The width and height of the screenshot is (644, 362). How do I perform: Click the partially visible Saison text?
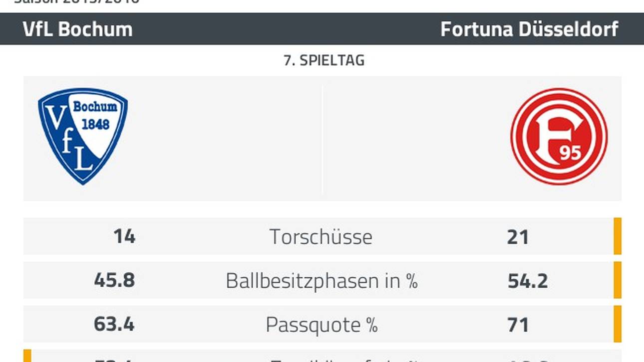click(x=77, y=2)
